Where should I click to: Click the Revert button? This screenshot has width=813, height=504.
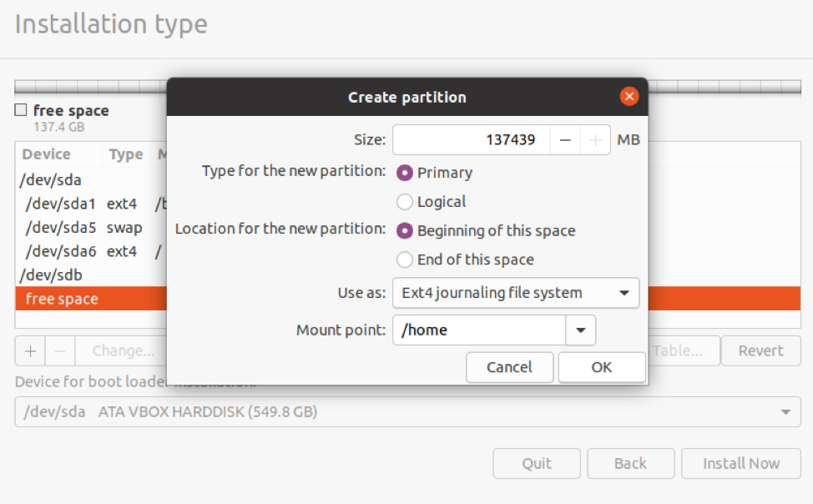pos(760,351)
